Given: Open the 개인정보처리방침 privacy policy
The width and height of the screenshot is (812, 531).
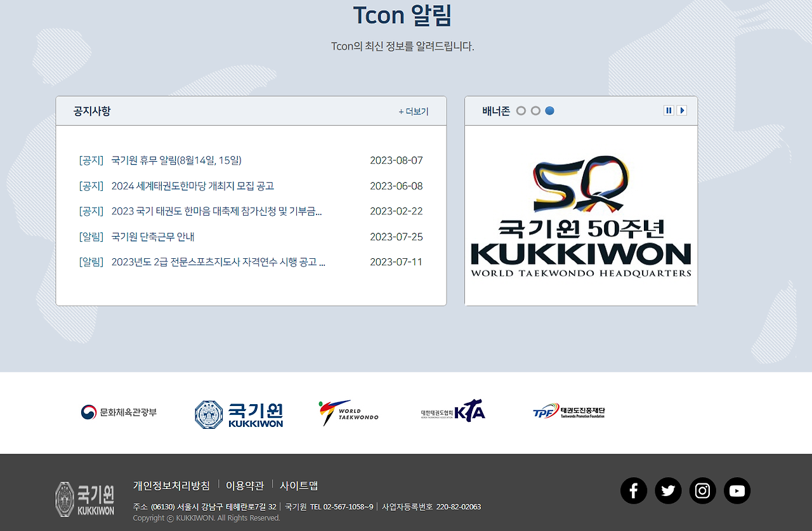Looking at the screenshot, I should click(171, 485).
